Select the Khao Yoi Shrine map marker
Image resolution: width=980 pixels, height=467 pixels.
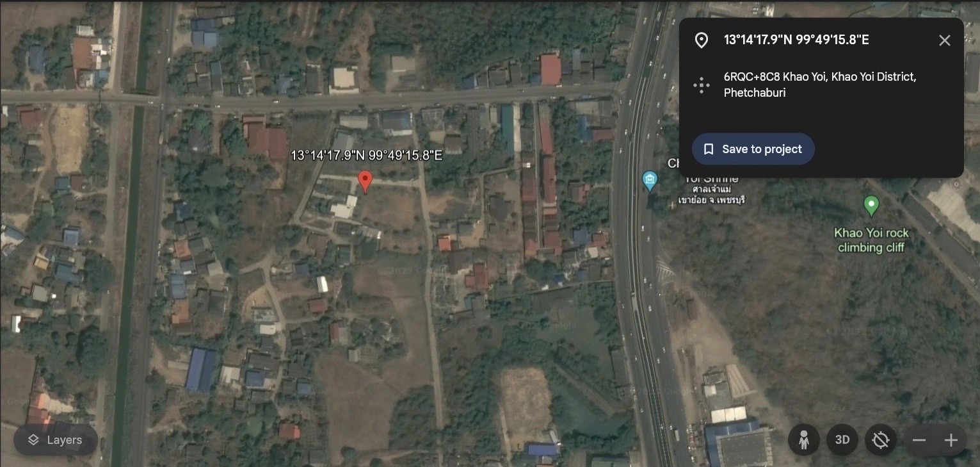650,180
